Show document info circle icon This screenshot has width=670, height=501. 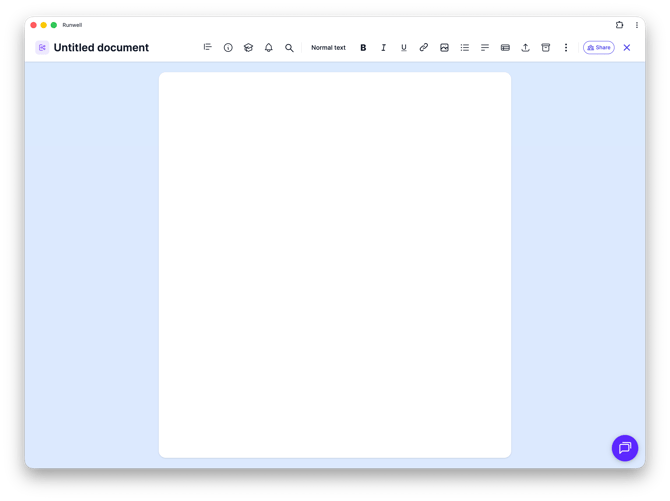click(228, 47)
